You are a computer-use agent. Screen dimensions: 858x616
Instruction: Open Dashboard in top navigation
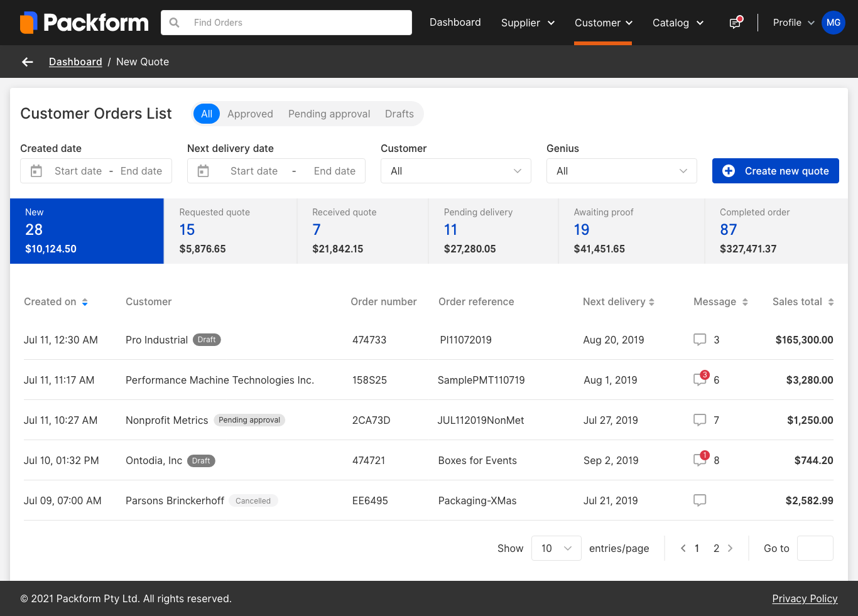click(x=455, y=23)
